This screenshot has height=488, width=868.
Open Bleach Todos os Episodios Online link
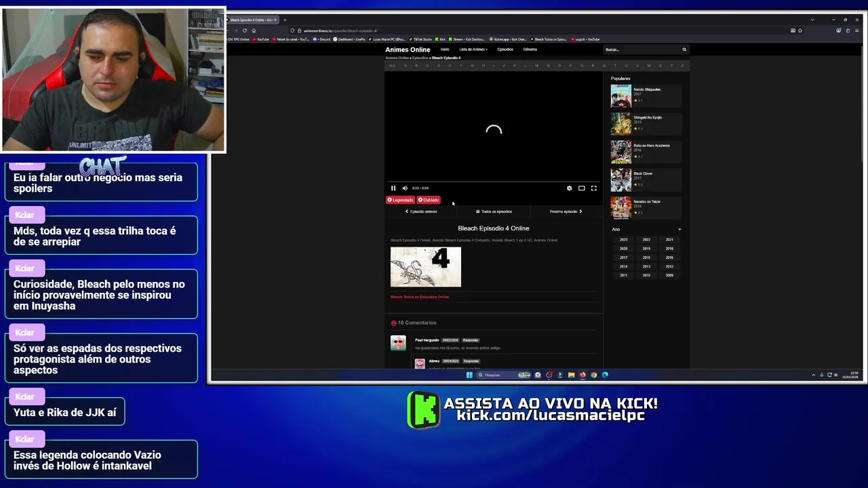pos(420,297)
